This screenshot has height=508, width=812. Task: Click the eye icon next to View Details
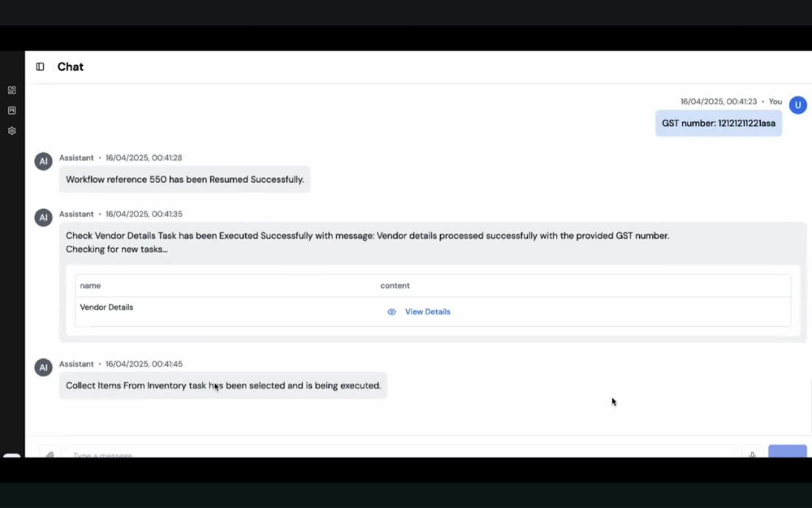coord(391,312)
